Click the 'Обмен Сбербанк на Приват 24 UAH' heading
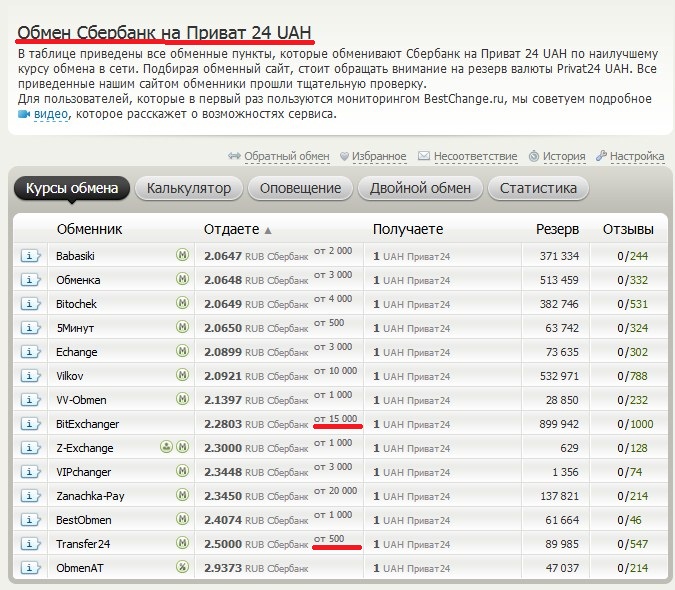The height and width of the screenshot is (590, 675). click(164, 33)
